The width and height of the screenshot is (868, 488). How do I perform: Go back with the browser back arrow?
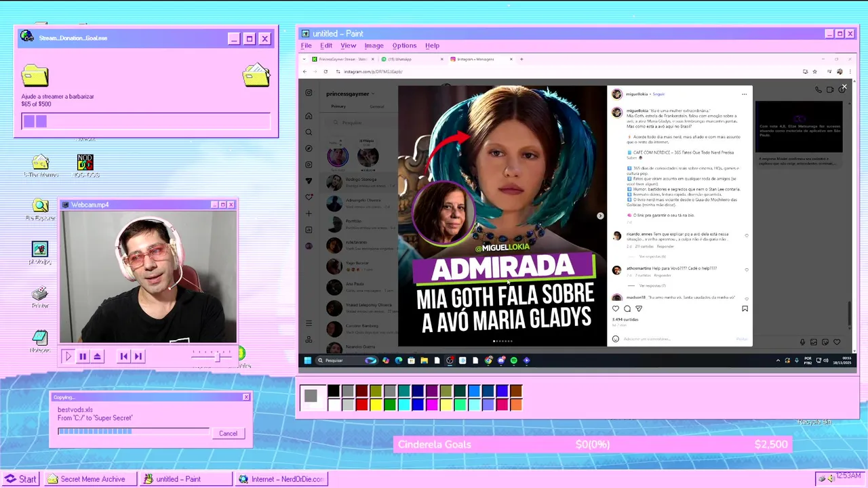click(x=304, y=71)
